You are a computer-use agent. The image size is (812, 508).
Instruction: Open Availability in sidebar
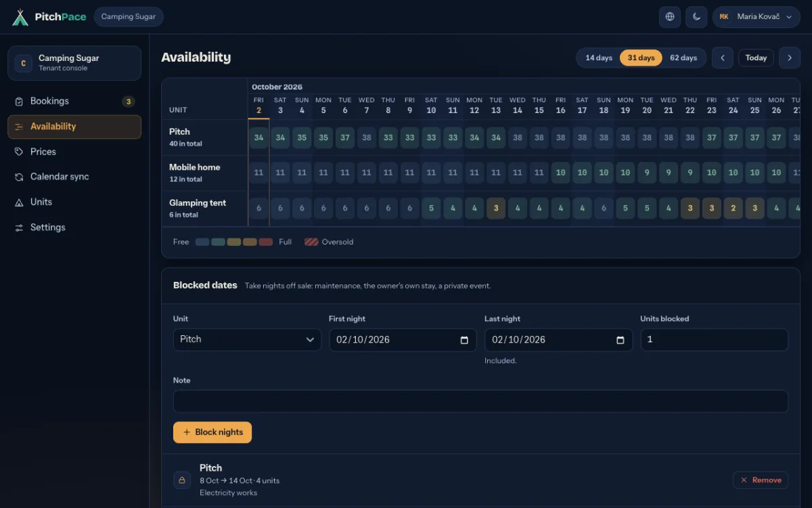click(x=74, y=127)
